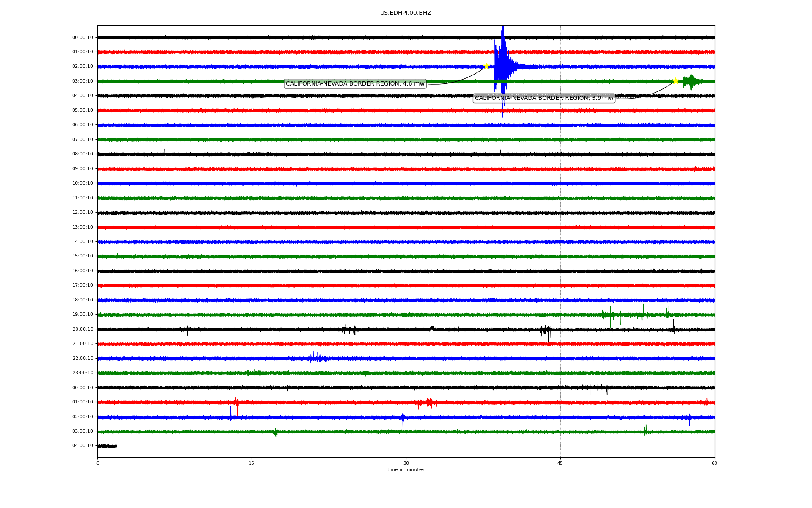Select the 4.6 mw California-Nevada annotation box
Viewport: 812px width, 508px height.
click(355, 84)
